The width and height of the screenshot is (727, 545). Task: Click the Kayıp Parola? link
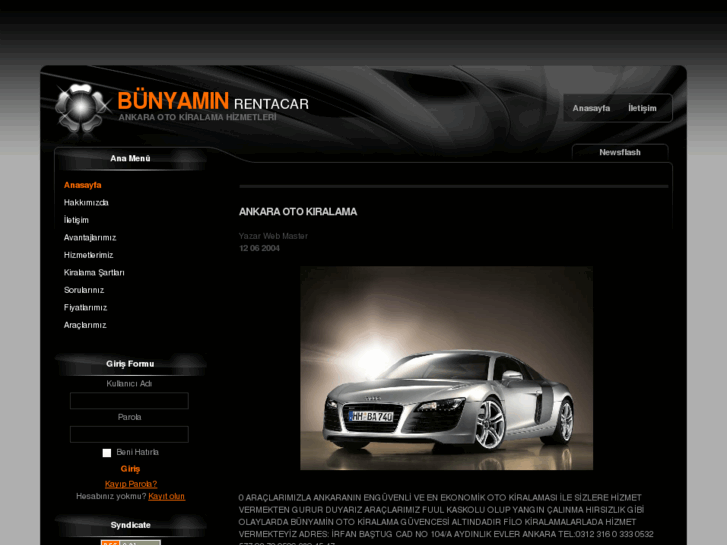(131, 484)
